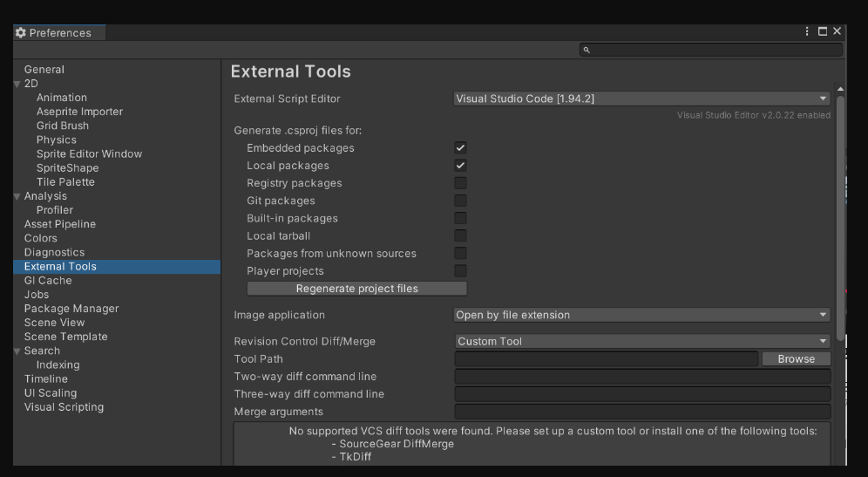The height and width of the screenshot is (477, 868).
Task: Click the search magnifier icon
Action: (x=587, y=50)
